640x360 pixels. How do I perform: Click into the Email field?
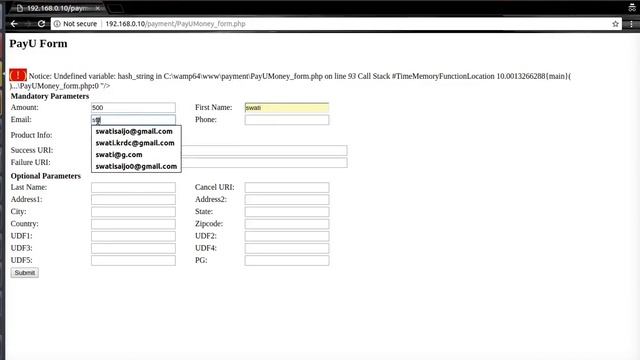[x=133, y=120]
